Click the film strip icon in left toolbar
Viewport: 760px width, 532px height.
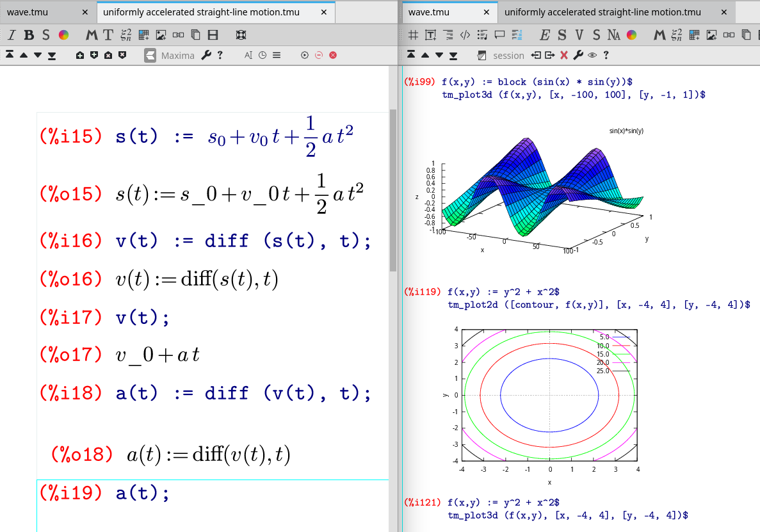coord(213,35)
